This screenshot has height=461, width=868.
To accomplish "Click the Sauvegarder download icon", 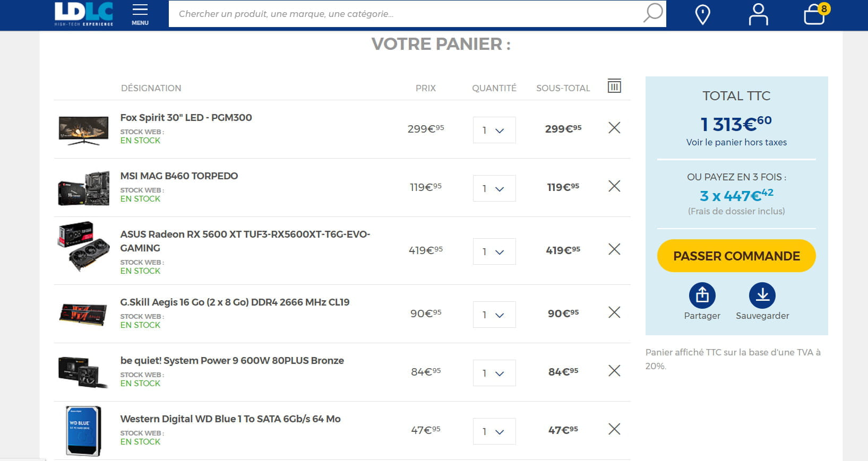I will (x=762, y=295).
